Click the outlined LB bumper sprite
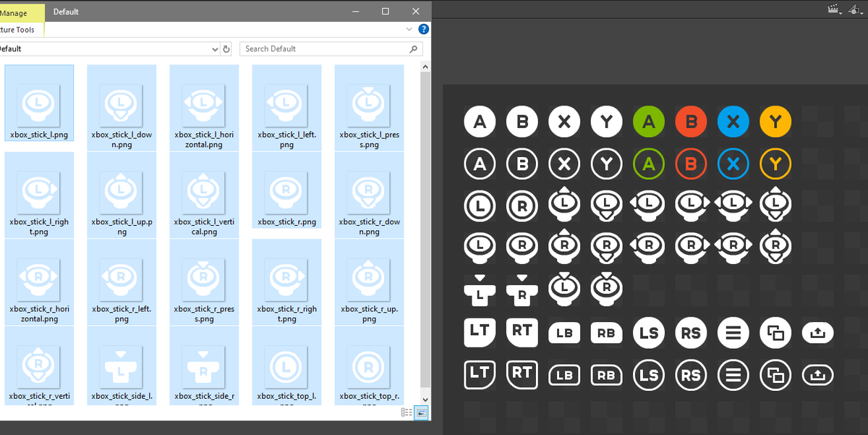This screenshot has height=435, width=868. tap(564, 376)
